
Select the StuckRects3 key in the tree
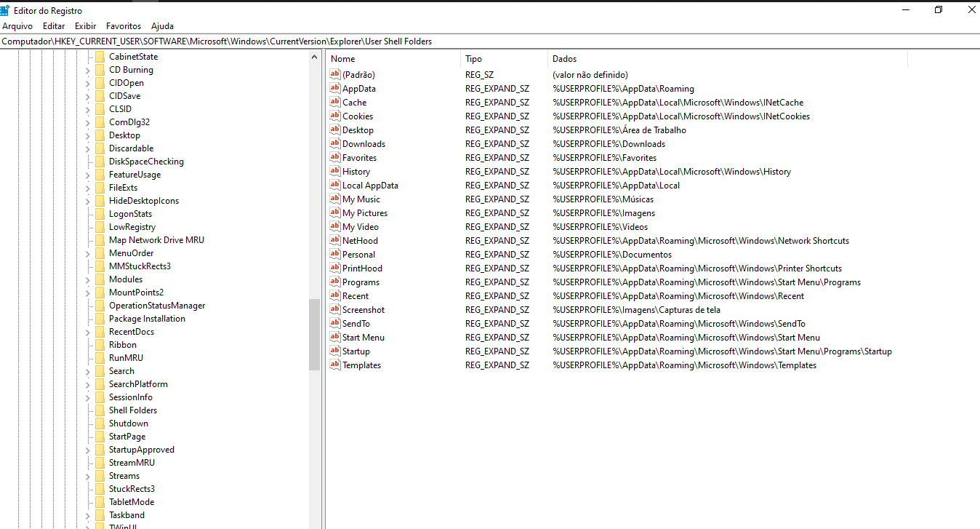click(132, 489)
